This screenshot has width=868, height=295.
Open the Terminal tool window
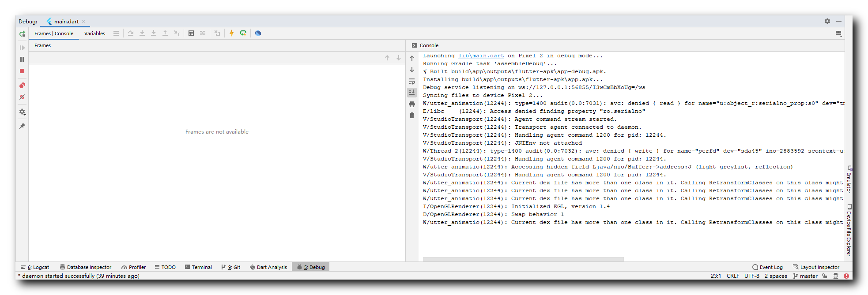point(198,267)
